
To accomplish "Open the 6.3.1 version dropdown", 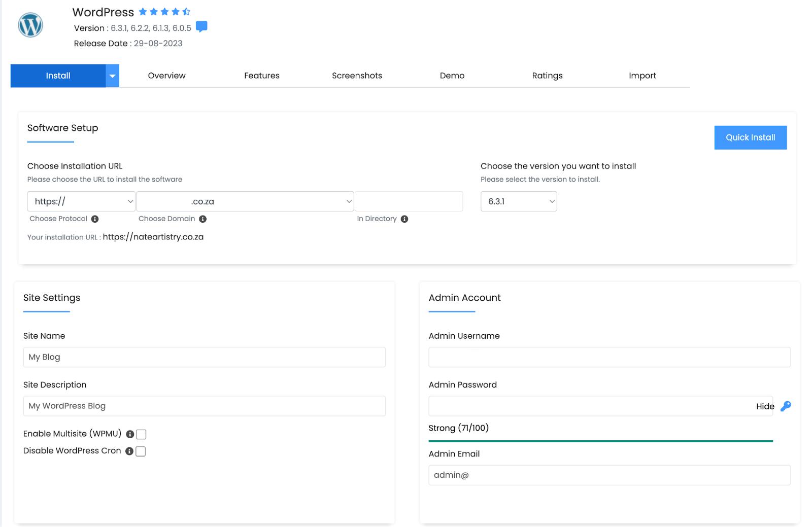I will point(519,201).
